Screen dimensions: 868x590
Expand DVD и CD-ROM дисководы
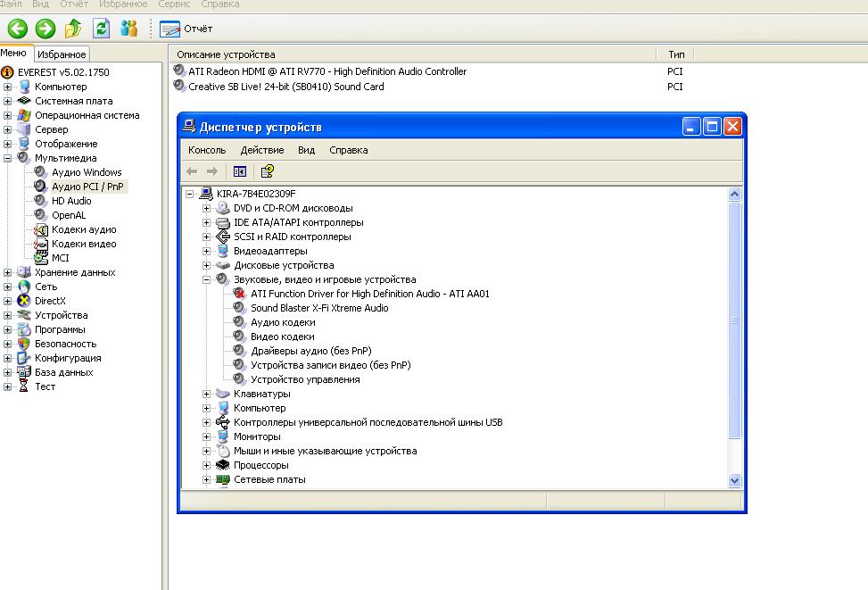pos(206,208)
